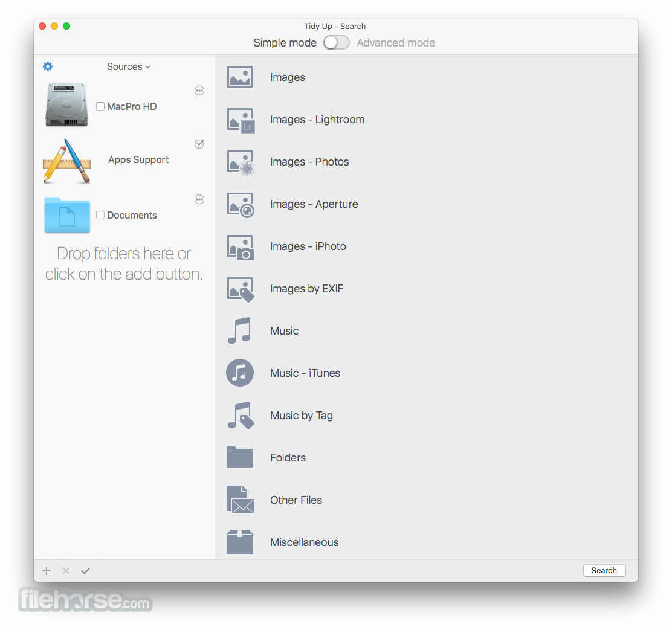Click the checkmark button in bottom bar
The image size is (672, 630).
[85, 570]
